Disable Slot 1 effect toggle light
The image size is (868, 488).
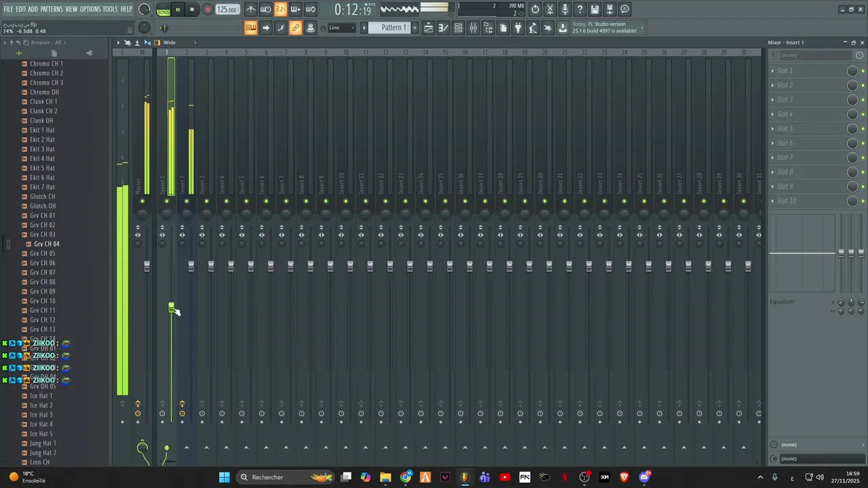(863, 71)
